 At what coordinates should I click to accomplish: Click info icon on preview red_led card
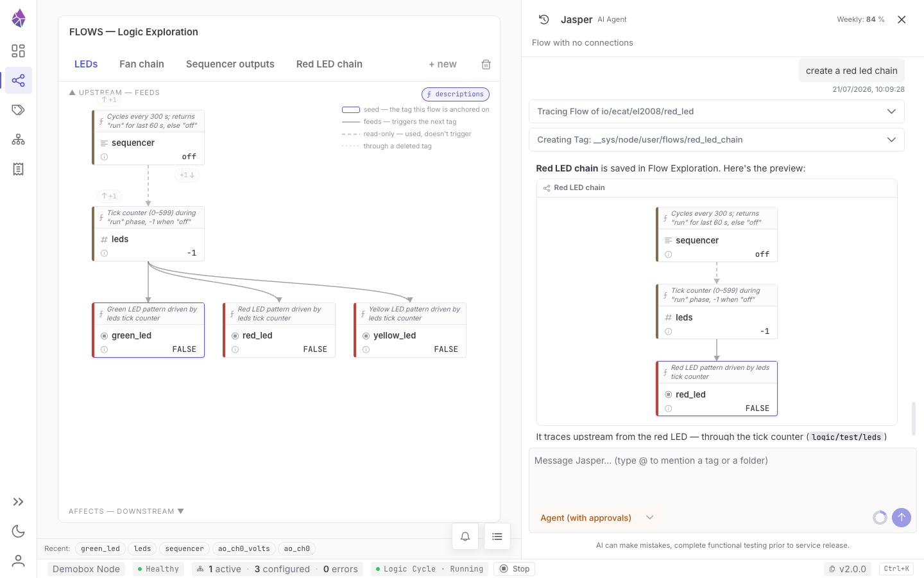click(x=669, y=408)
